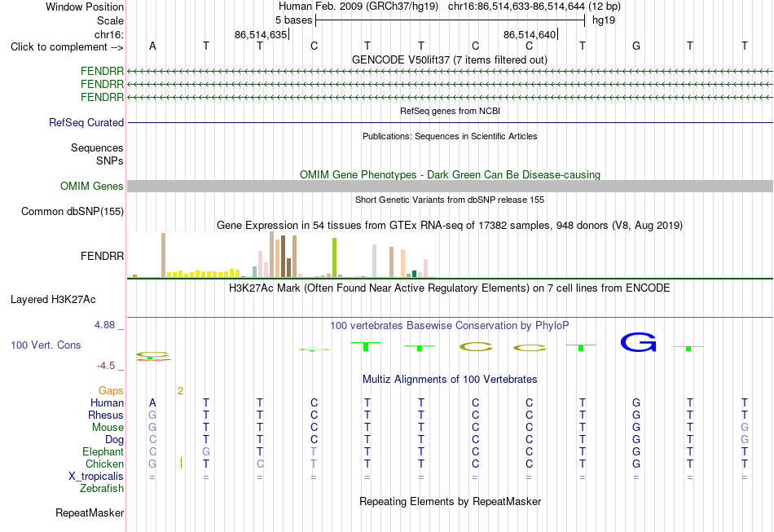This screenshot has width=774, height=532.
Task: Click the -4.5 lower scale value
Action: pyautogui.click(x=106, y=366)
